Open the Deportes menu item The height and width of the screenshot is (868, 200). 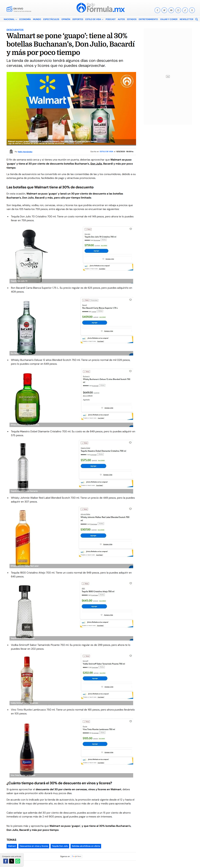[x=78, y=19]
